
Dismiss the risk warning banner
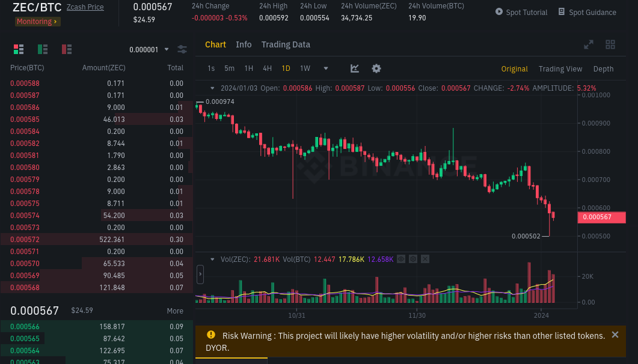pos(615,335)
